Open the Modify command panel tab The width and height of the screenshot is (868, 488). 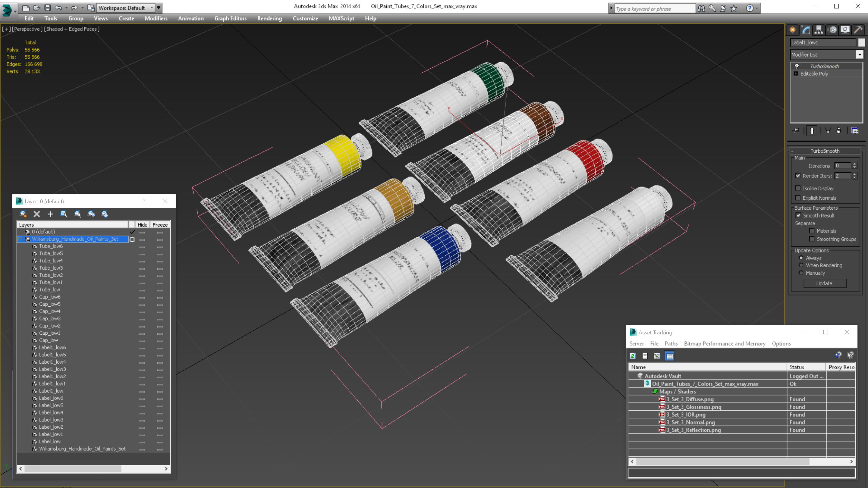[806, 30]
